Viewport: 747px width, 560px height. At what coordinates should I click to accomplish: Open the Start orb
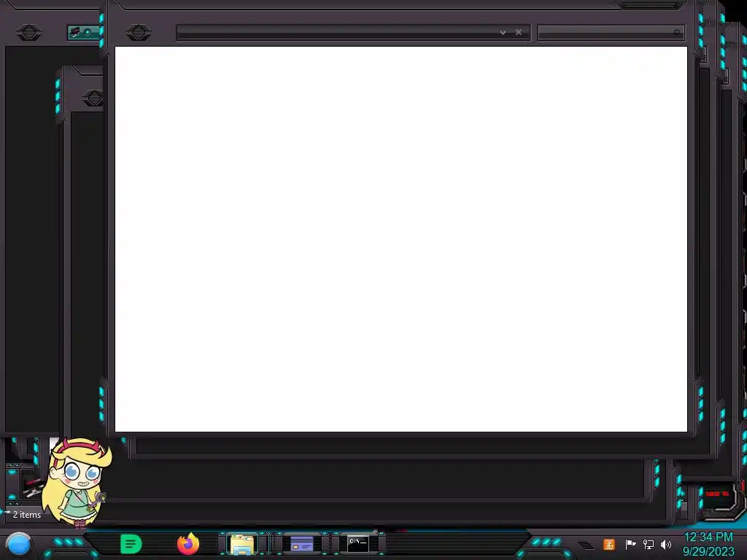pyautogui.click(x=19, y=544)
